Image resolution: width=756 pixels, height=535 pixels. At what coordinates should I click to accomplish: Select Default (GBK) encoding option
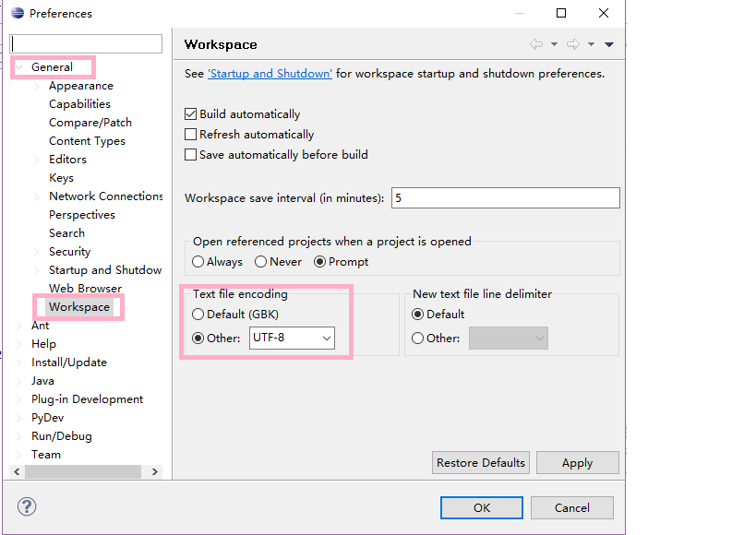pos(198,315)
